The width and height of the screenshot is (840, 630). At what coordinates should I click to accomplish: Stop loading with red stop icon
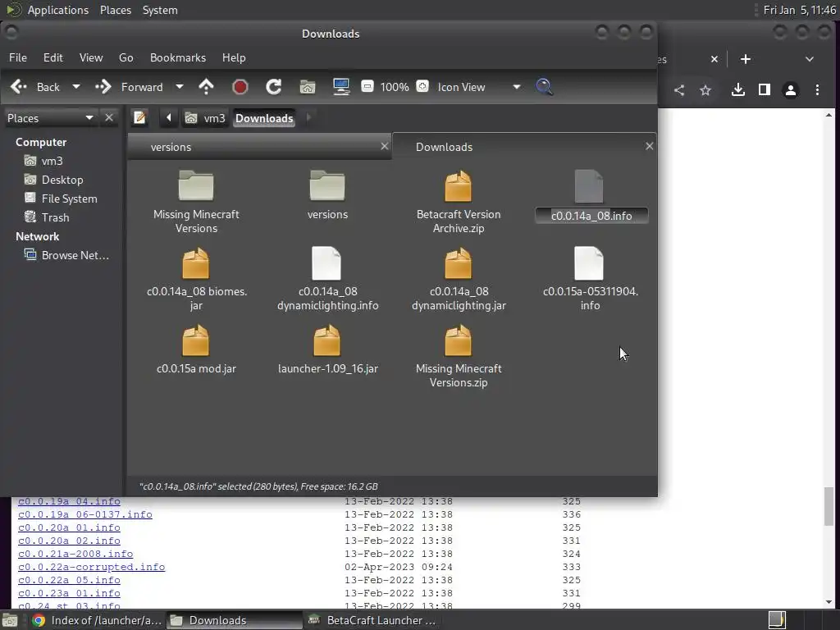(240, 87)
